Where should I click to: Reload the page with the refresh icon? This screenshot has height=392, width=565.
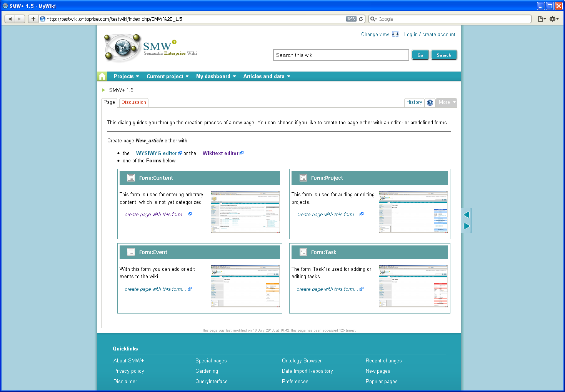click(361, 19)
